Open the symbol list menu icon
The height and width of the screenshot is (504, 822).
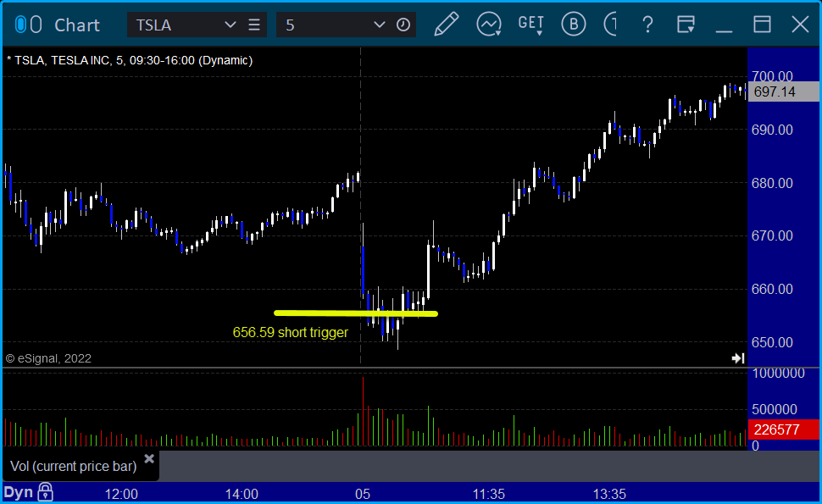[x=254, y=25]
